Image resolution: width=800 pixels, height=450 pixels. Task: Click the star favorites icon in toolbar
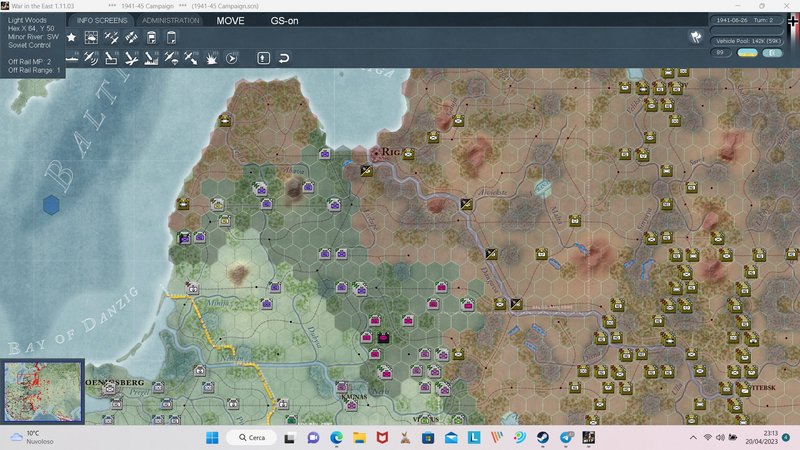pyautogui.click(x=71, y=37)
